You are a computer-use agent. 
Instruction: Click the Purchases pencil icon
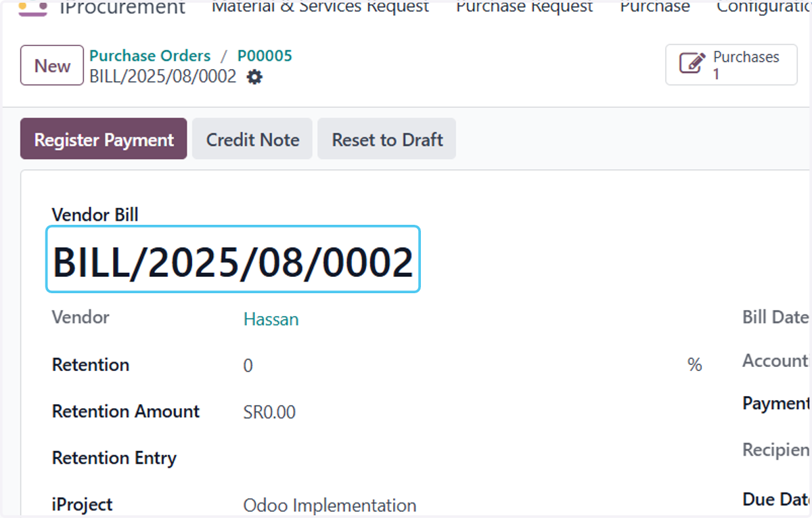pos(692,64)
